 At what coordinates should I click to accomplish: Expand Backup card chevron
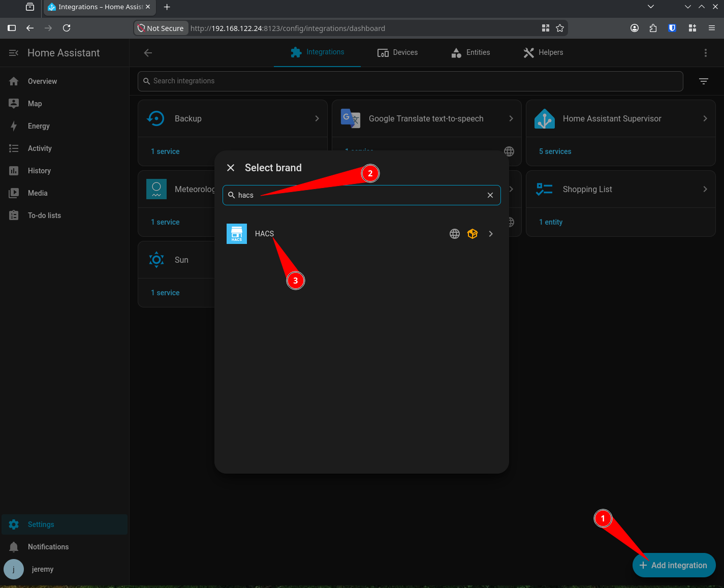pyautogui.click(x=317, y=118)
